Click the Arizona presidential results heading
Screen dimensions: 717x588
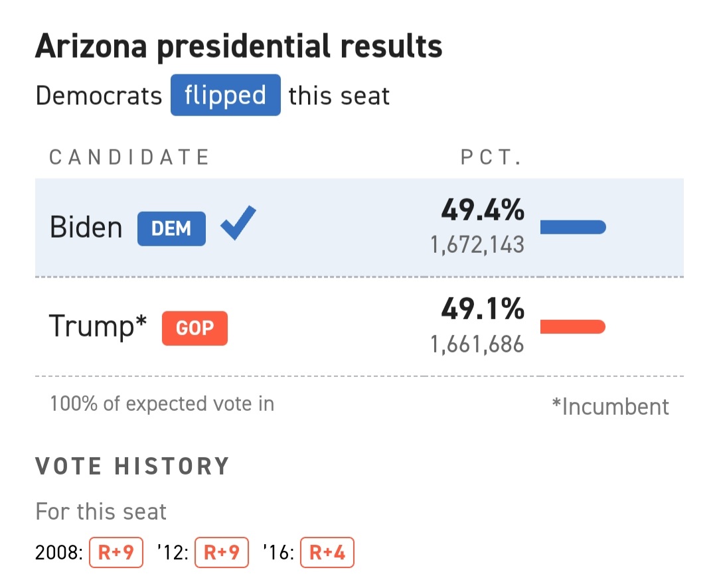coord(239,47)
